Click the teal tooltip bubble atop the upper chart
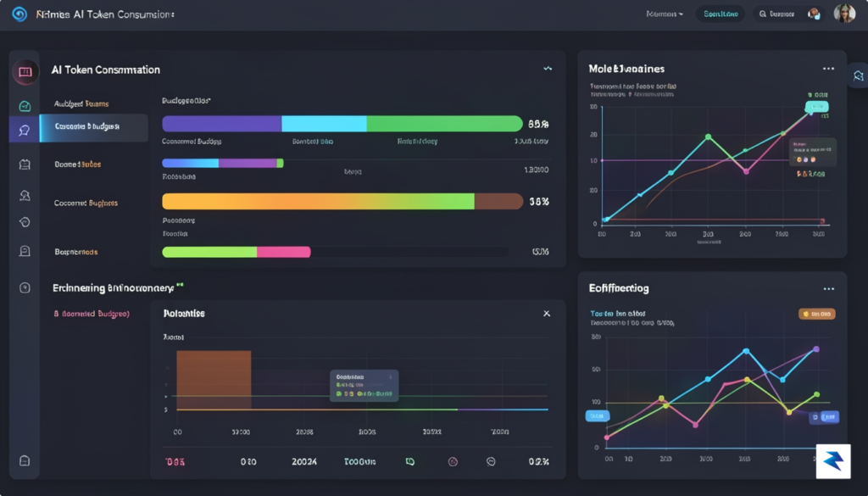 click(817, 106)
